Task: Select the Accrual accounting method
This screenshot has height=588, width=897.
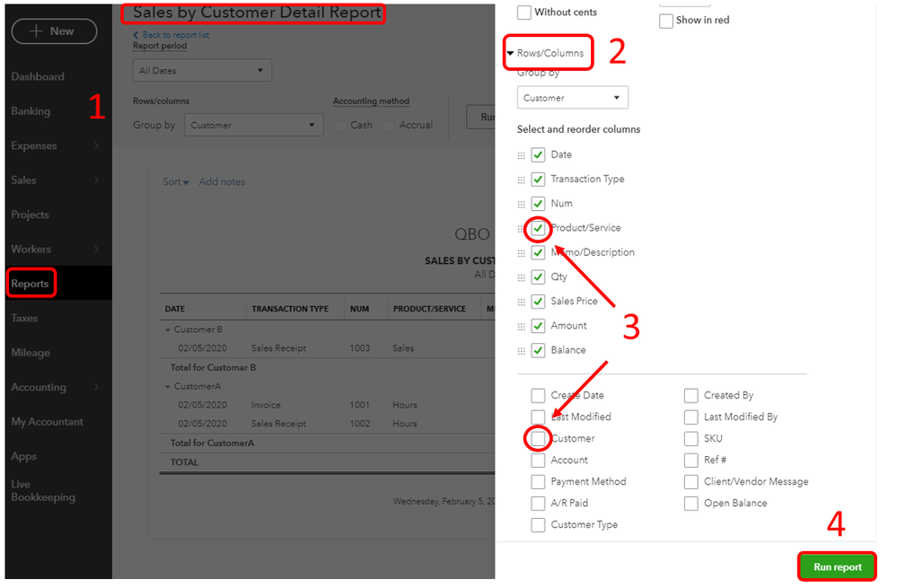Action: pos(389,126)
